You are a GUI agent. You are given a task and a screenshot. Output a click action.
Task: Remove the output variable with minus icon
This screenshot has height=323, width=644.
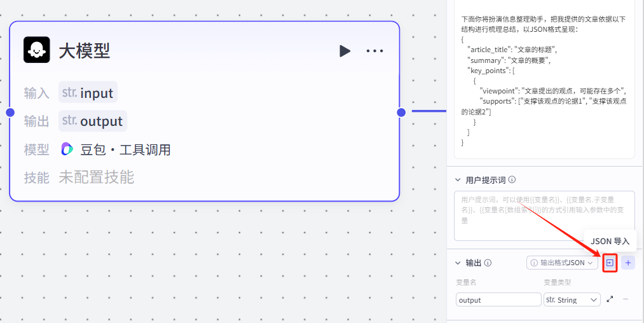[626, 299]
